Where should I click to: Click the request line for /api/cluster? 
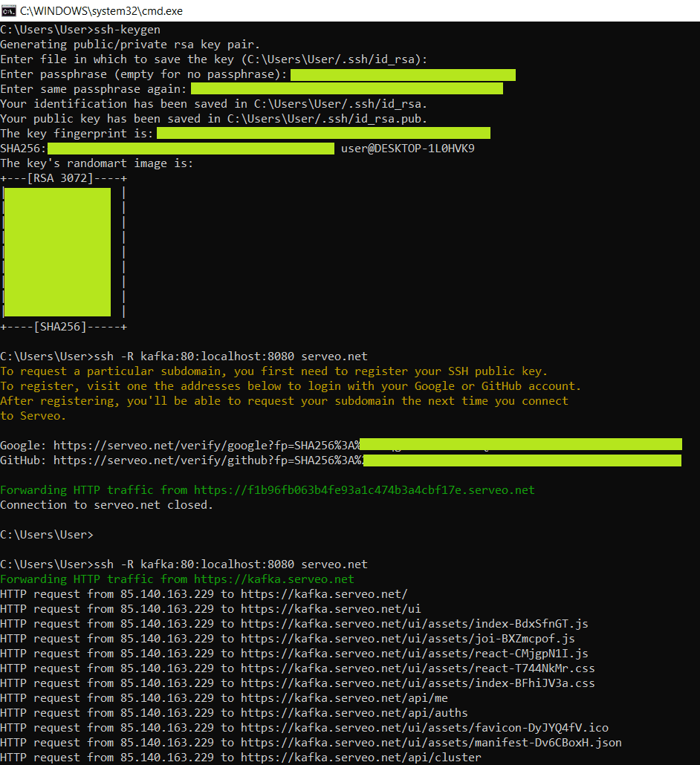pyautogui.click(x=242, y=758)
